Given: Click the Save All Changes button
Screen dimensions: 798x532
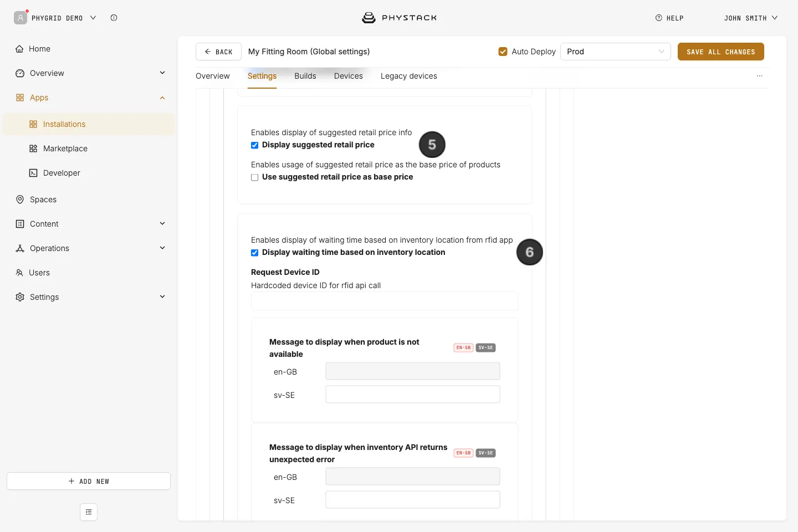Looking at the screenshot, I should 721,52.
